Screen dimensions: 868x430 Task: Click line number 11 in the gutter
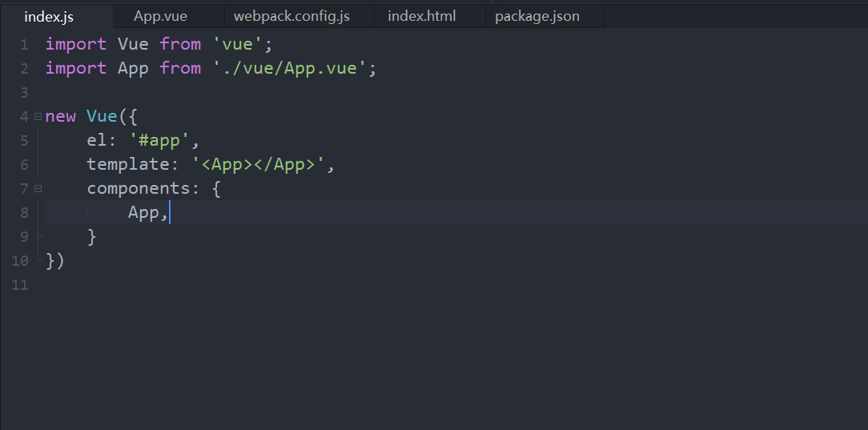[x=19, y=284]
